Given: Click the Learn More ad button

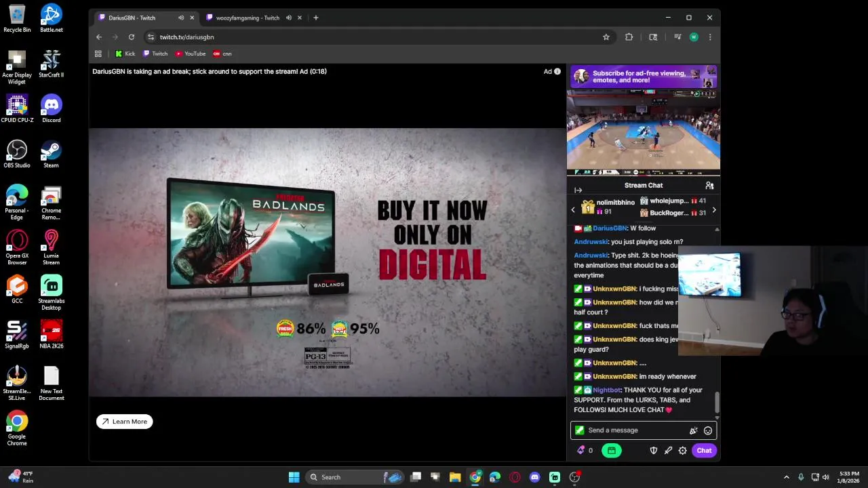Looking at the screenshot, I should point(125,422).
